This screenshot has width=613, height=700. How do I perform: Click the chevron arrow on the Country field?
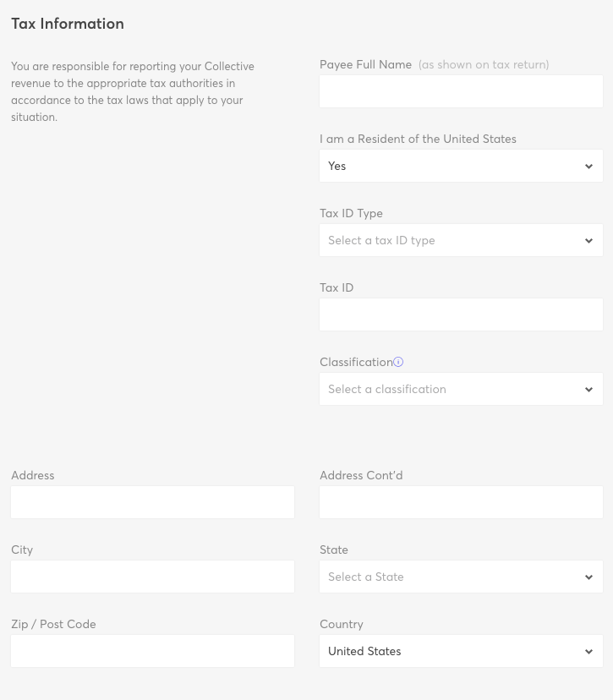589,652
